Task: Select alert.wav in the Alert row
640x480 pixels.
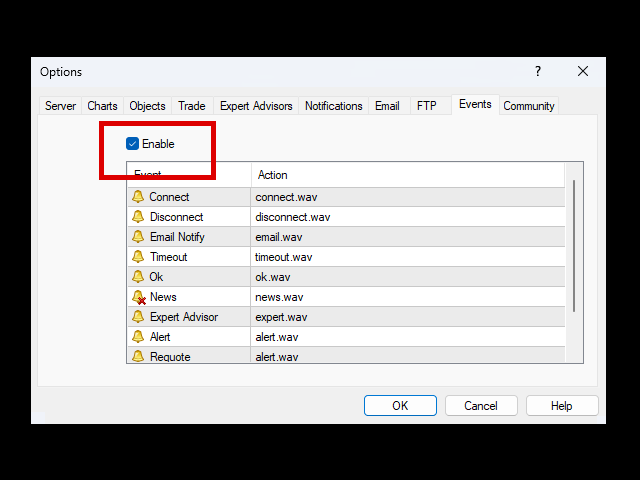Action: (408, 337)
